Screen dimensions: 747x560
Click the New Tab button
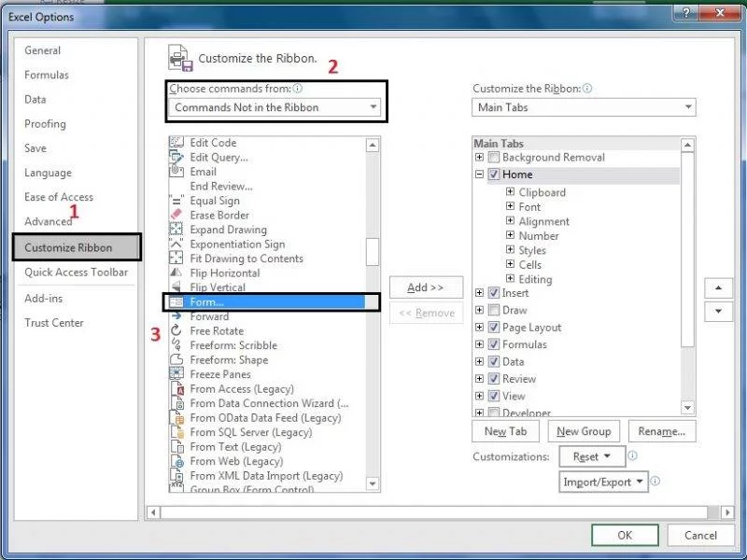(505, 431)
